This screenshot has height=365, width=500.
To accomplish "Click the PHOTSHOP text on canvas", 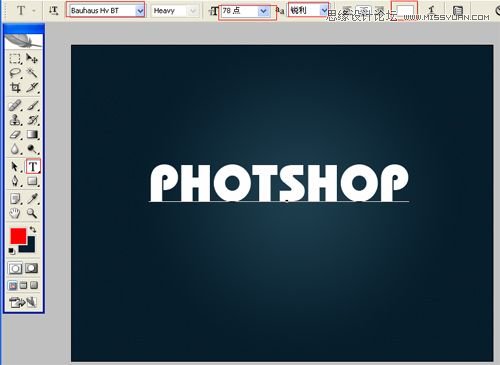I will click(279, 183).
